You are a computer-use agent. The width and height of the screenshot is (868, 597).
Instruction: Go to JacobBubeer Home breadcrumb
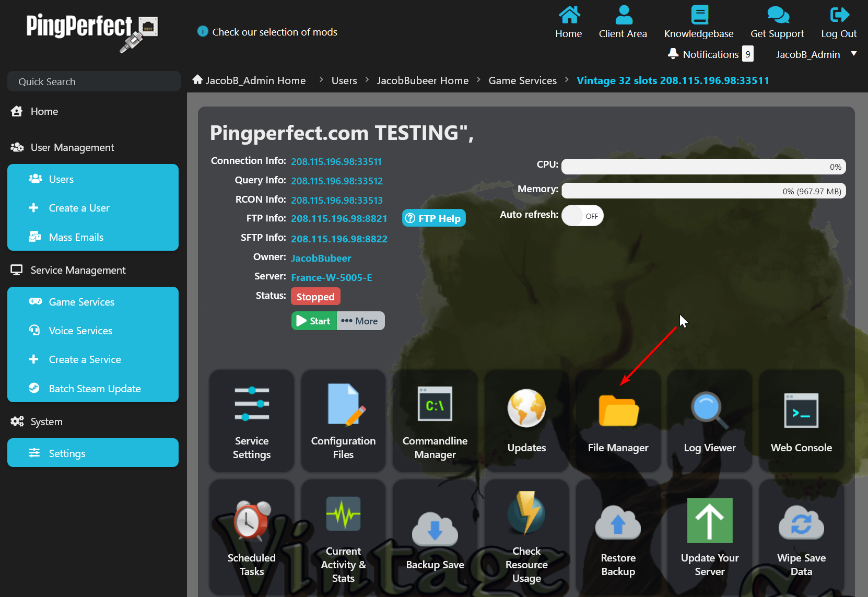tap(423, 80)
